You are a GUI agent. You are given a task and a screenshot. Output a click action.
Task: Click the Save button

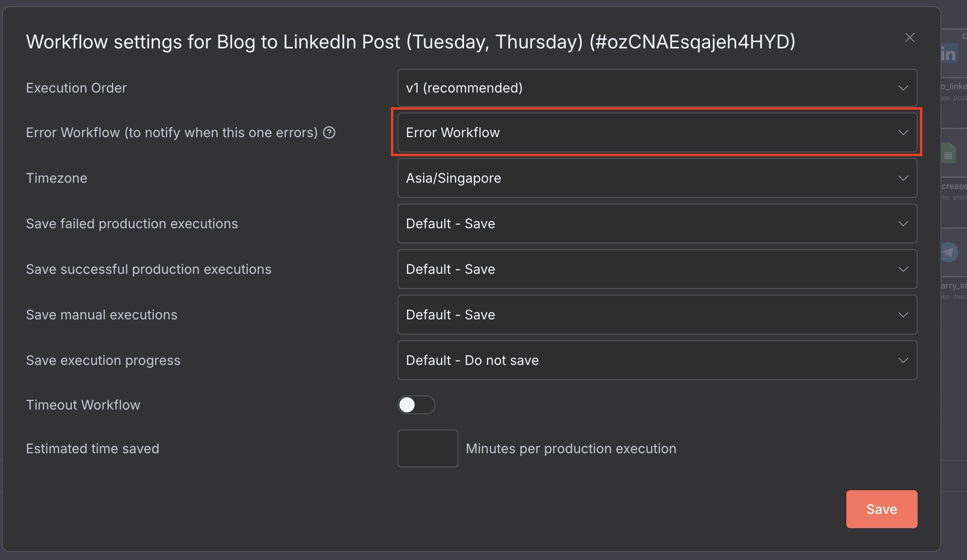pos(881,509)
